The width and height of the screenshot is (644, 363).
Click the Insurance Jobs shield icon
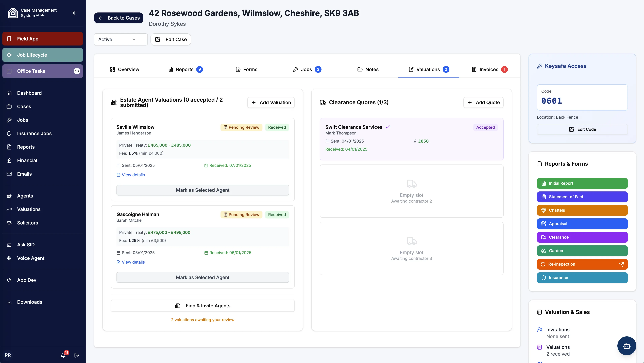click(x=9, y=133)
